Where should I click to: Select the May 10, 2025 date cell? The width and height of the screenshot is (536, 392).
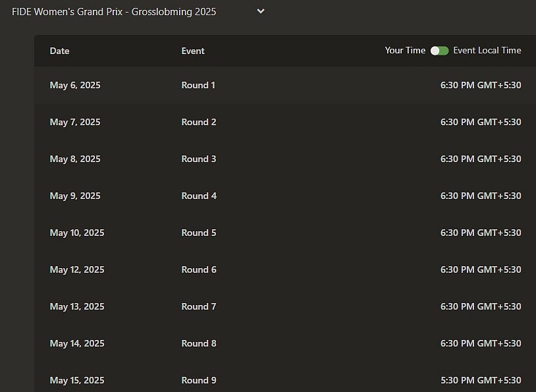click(77, 233)
